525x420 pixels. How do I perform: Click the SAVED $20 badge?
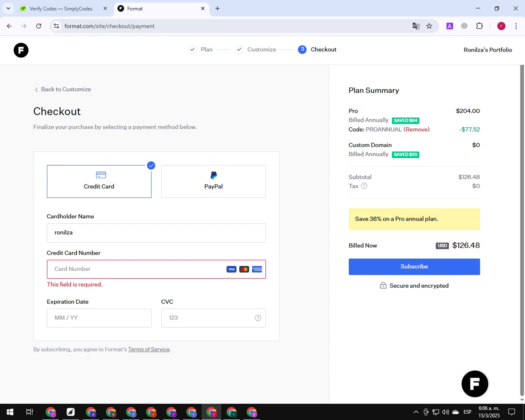(x=406, y=154)
